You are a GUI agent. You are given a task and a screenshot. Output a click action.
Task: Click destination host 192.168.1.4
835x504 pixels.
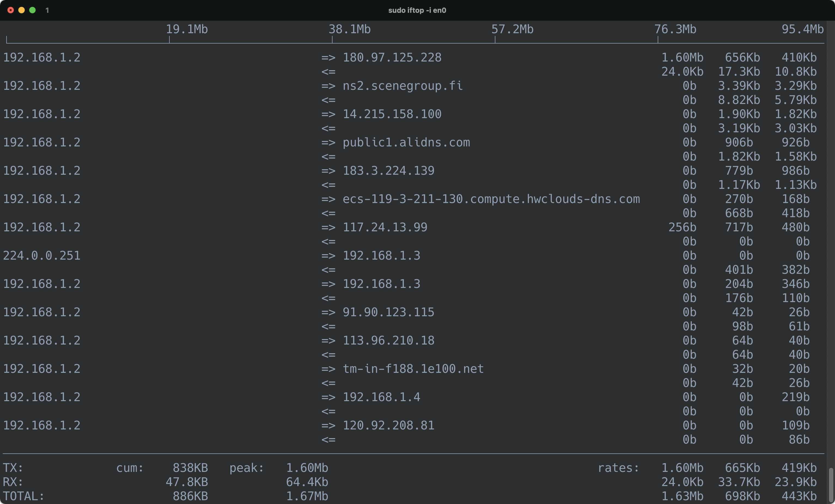tap(382, 397)
